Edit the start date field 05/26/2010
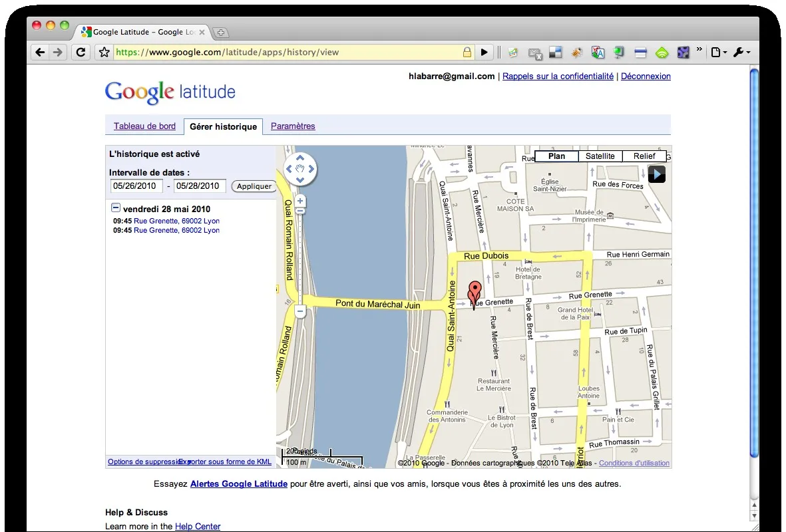This screenshot has width=786, height=532. click(136, 186)
